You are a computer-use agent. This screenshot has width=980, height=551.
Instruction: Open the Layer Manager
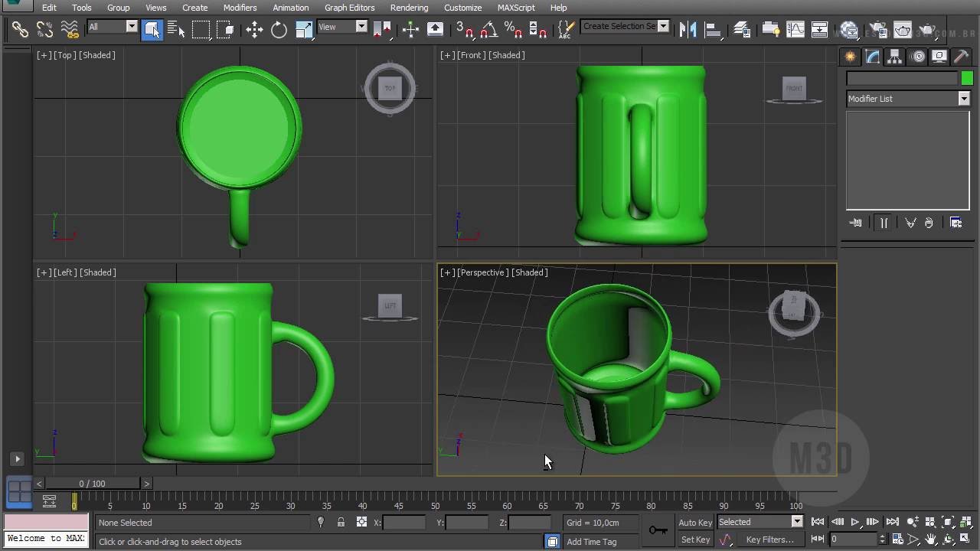click(742, 30)
